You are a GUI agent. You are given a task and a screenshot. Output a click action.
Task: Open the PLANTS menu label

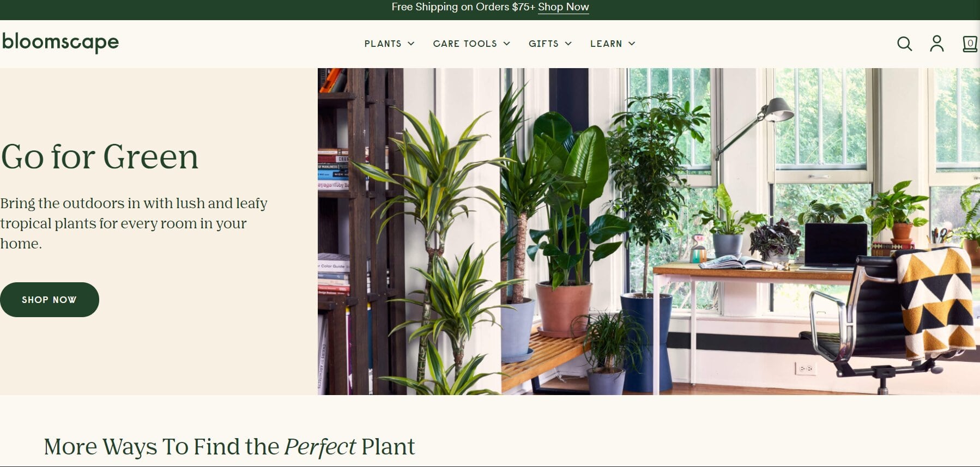(383, 44)
